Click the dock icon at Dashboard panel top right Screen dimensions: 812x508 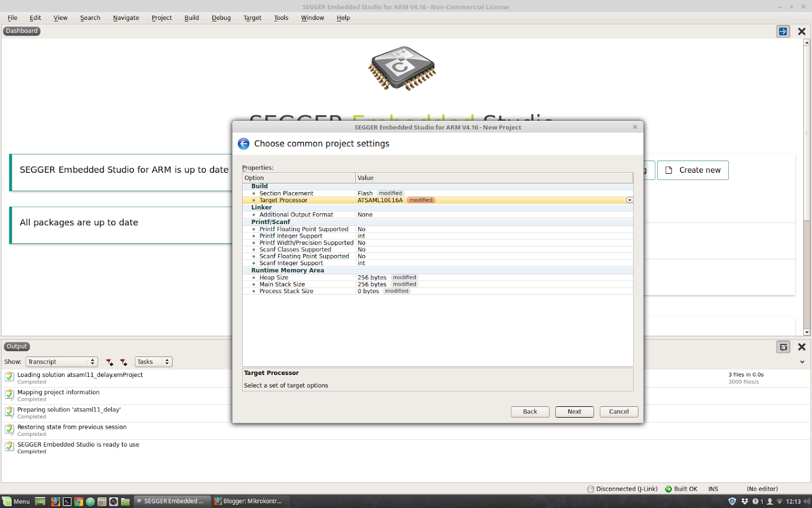tap(783, 31)
